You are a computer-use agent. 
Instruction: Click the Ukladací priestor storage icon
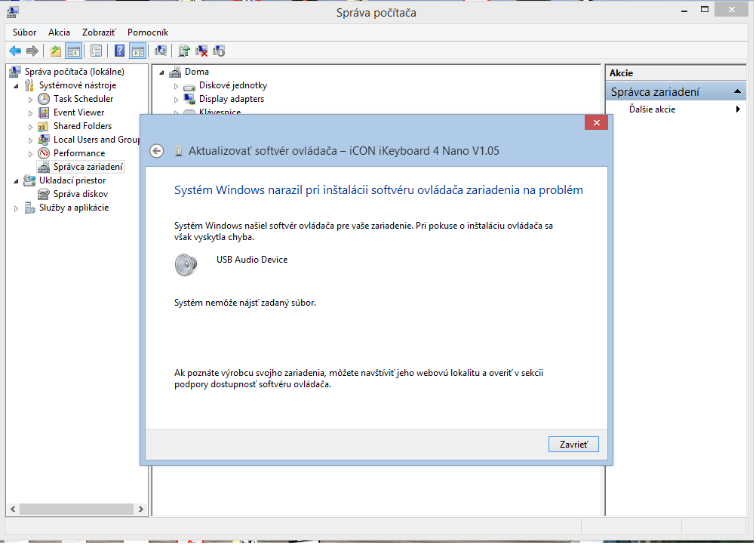pos(29,180)
